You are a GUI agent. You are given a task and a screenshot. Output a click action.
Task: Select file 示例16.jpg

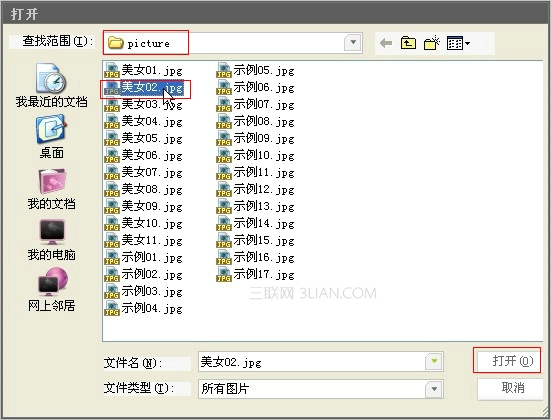pyautogui.click(x=255, y=258)
